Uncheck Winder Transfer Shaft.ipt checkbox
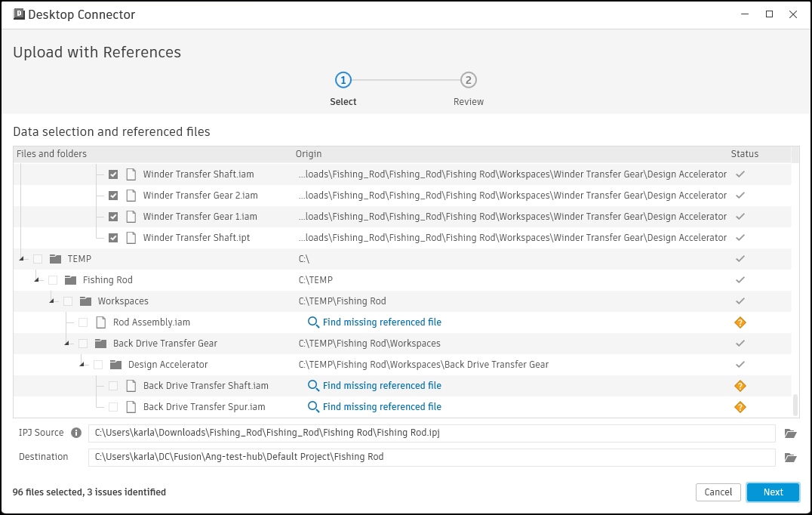The height and width of the screenshot is (515, 812). (x=113, y=238)
